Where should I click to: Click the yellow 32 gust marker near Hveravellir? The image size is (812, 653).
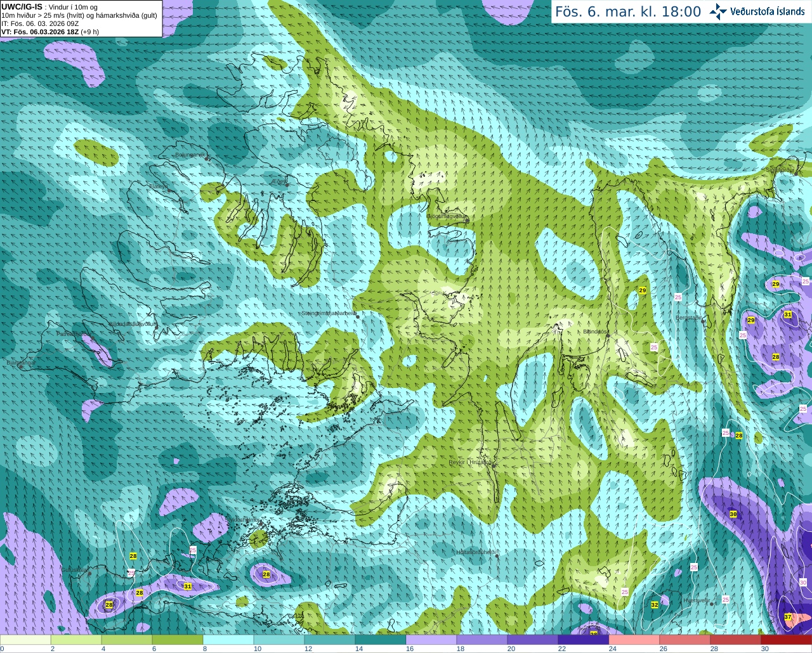point(655,605)
